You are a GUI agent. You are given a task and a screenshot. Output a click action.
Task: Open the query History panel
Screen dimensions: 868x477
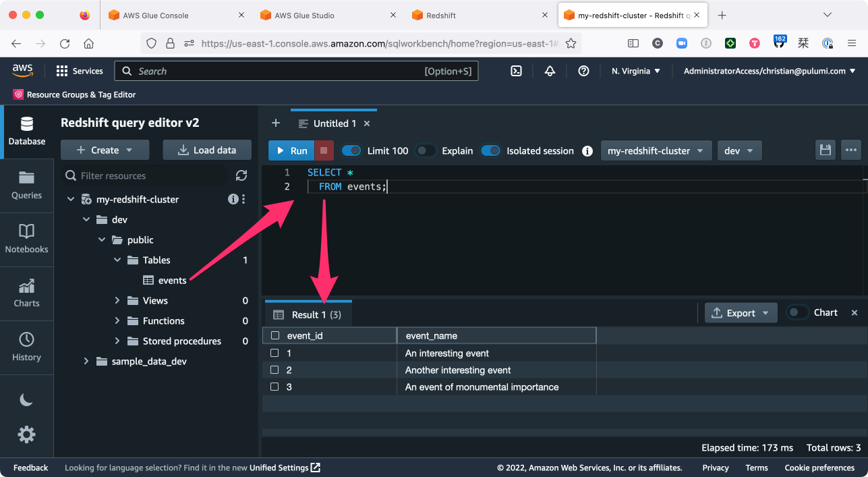pos(26,347)
